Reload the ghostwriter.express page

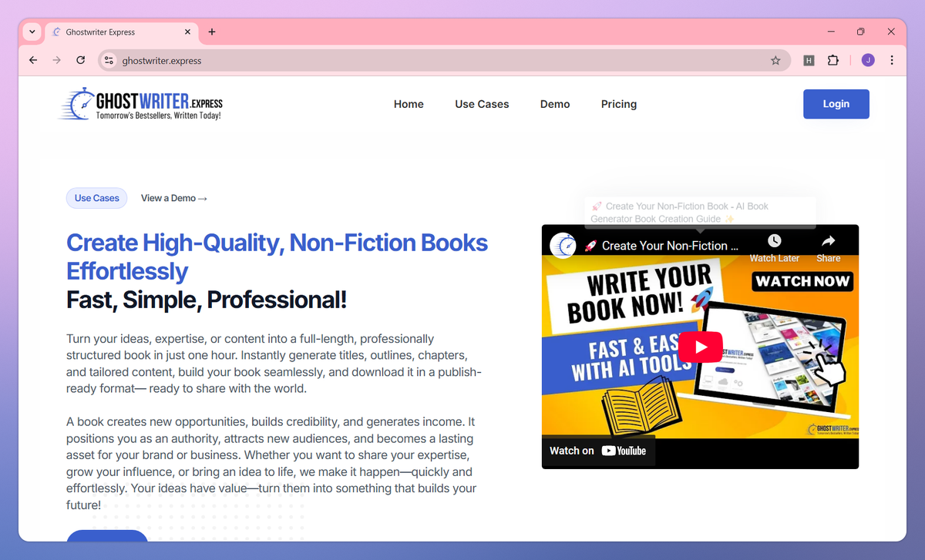pyautogui.click(x=80, y=60)
